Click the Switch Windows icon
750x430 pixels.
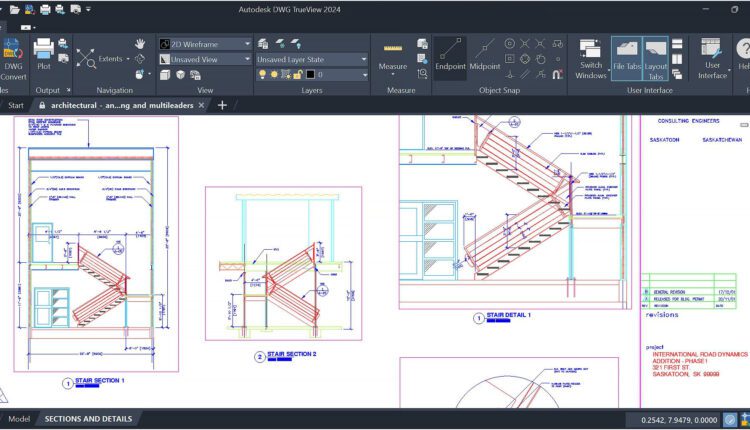click(590, 48)
